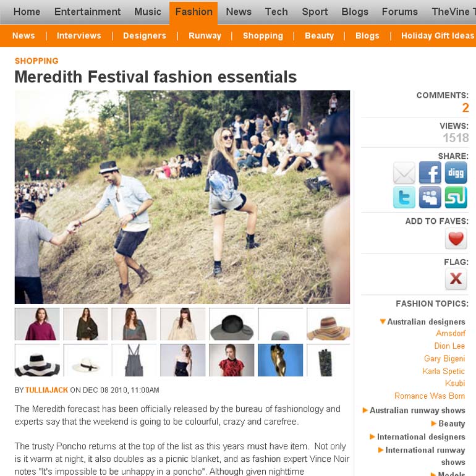This screenshot has height=476, width=476.
Task: Open the Music tab in top navigation
Action: point(148,12)
